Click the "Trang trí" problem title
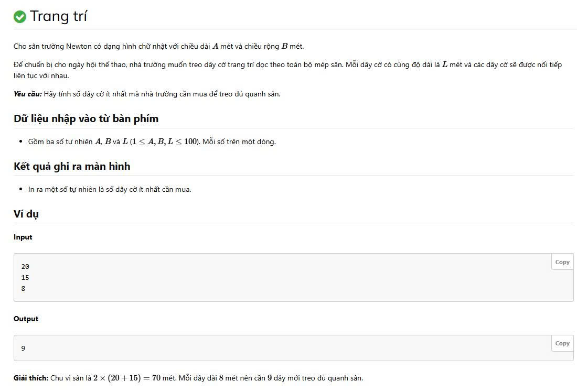Viewport: 577px width, 392px height. 58,16
